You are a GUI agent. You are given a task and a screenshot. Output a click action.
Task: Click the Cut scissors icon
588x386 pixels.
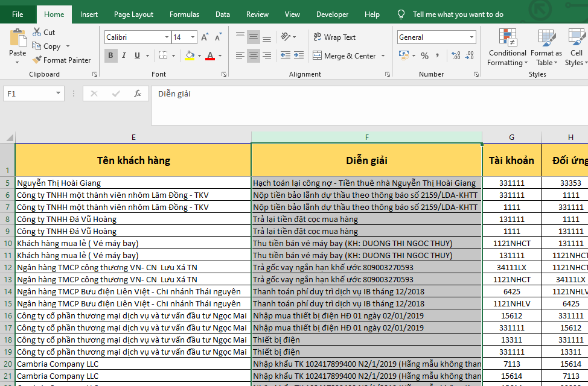coord(37,32)
